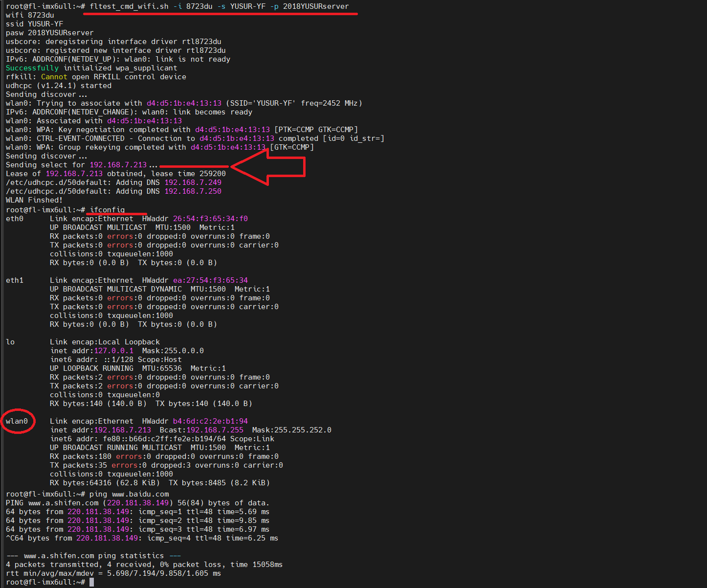Click 'UP BROADCAST RUNNING MULTICAST' in wlan0 section
Image resolution: width=707 pixels, height=588 pixels.
pos(116,448)
